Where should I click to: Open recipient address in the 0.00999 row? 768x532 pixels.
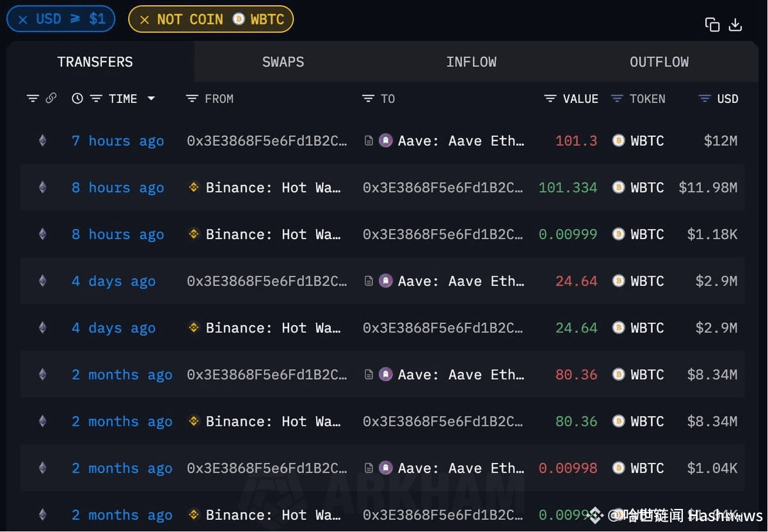pyautogui.click(x=443, y=235)
